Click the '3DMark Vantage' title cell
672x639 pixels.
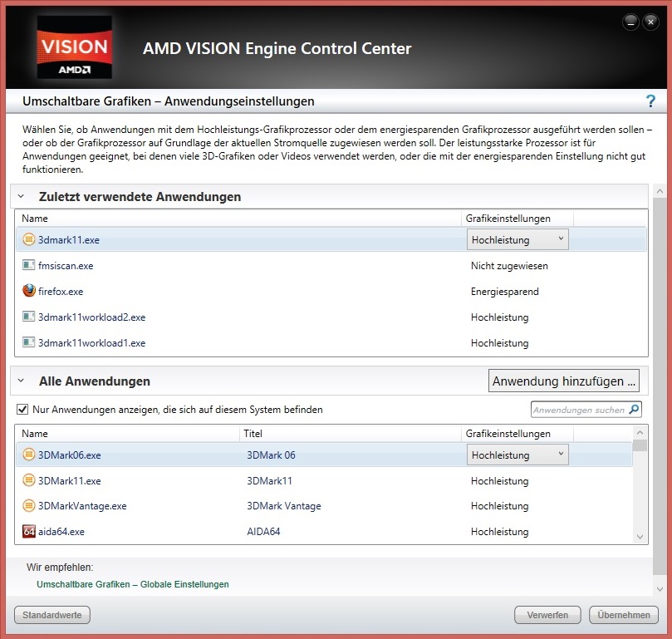[284, 506]
